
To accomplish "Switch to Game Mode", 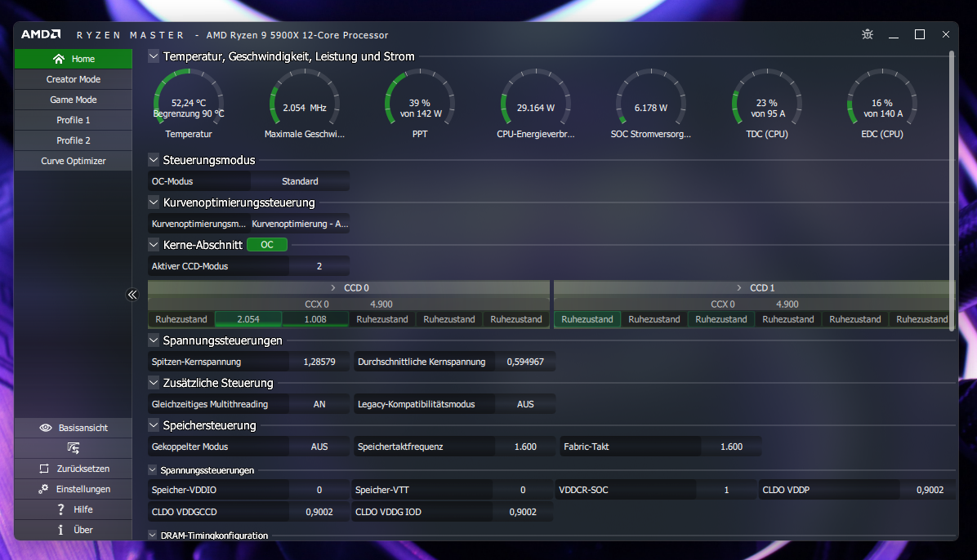I will pyautogui.click(x=74, y=100).
